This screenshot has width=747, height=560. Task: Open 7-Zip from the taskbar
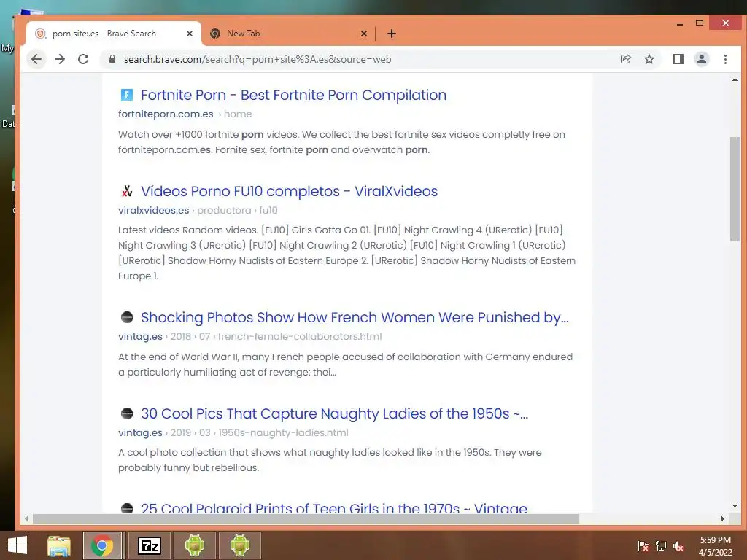[x=150, y=545]
